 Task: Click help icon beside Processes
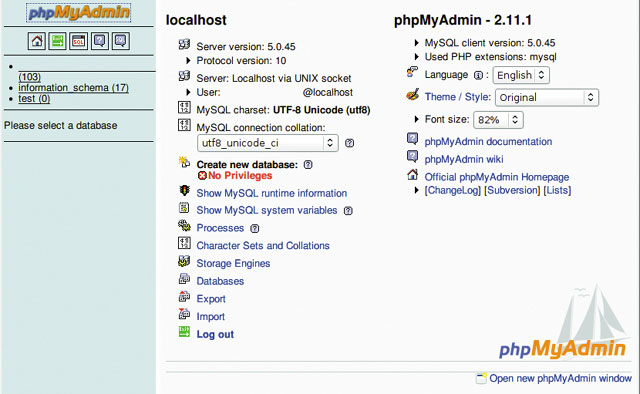tap(255, 228)
